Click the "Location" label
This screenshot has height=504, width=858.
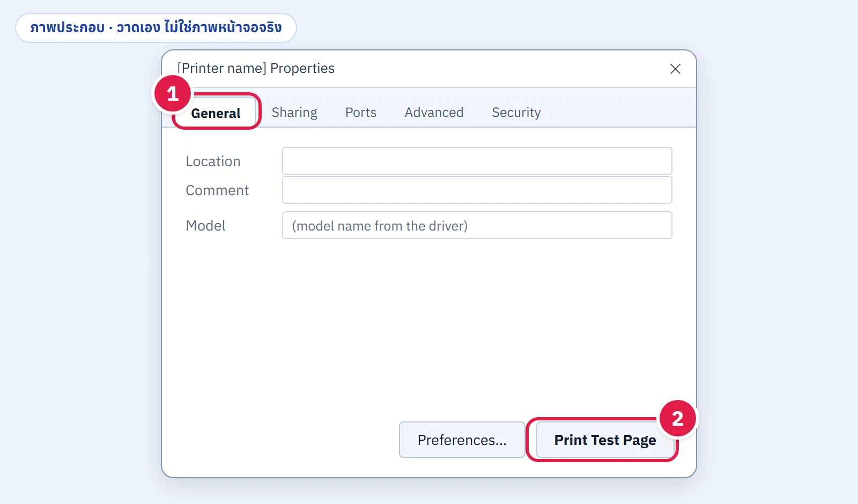(x=213, y=161)
